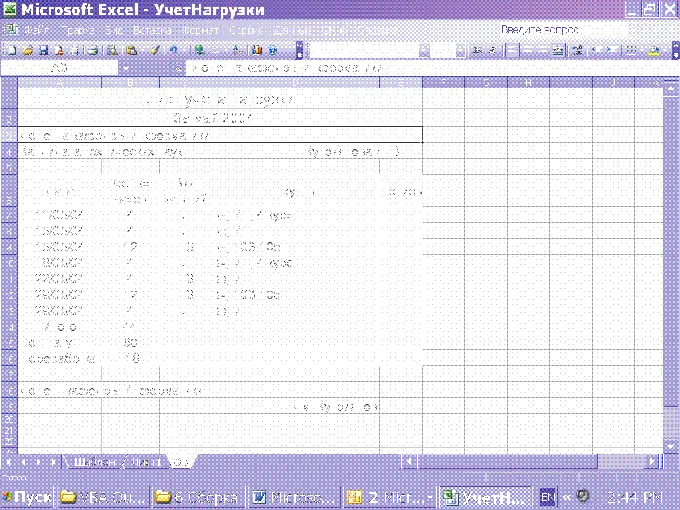This screenshot has width=680, height=510.
Task: Click the Excel document icon in menu bar
Action: tap(11, 30)
